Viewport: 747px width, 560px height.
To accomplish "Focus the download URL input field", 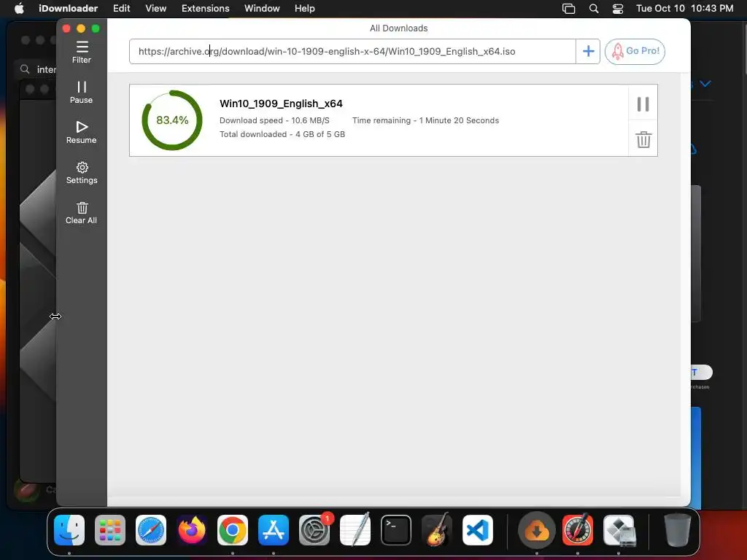I will pyautogui.click(x=352, y=52).
